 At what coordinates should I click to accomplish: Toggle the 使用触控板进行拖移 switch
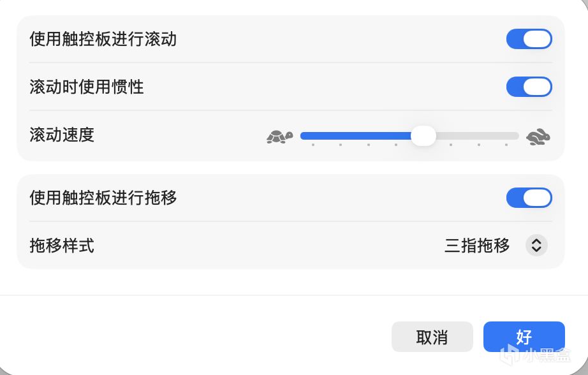click(529, 198)
